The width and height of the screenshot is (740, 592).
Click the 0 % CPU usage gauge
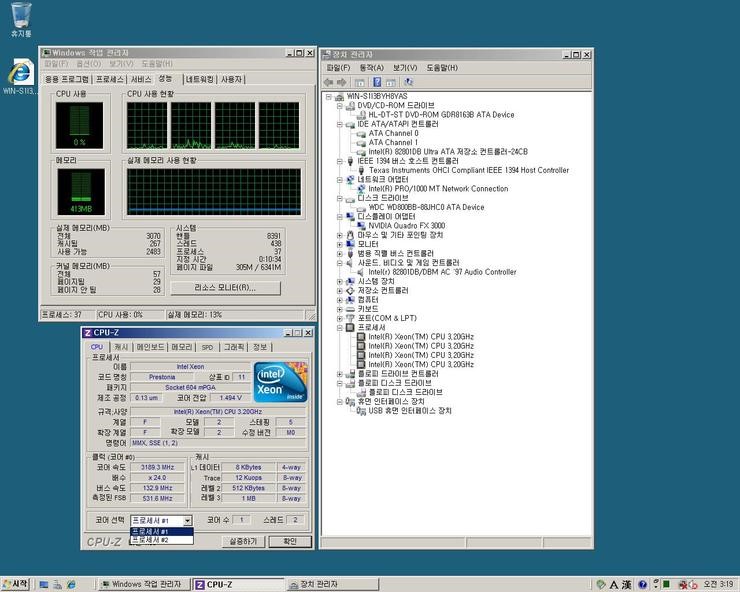79,125
